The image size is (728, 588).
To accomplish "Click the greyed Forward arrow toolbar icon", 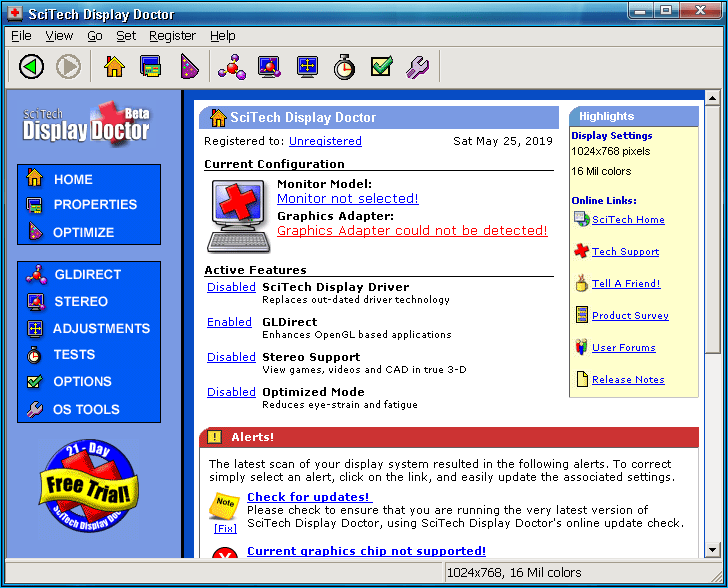I will [68, 67].
